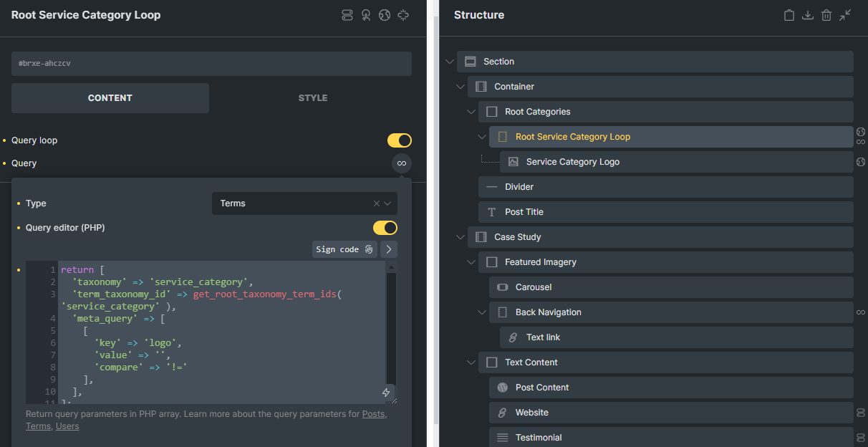The width and height of the screenshot is (868, 447).
Task: Click the Sign code button
Action: click(x=345, y=249)
